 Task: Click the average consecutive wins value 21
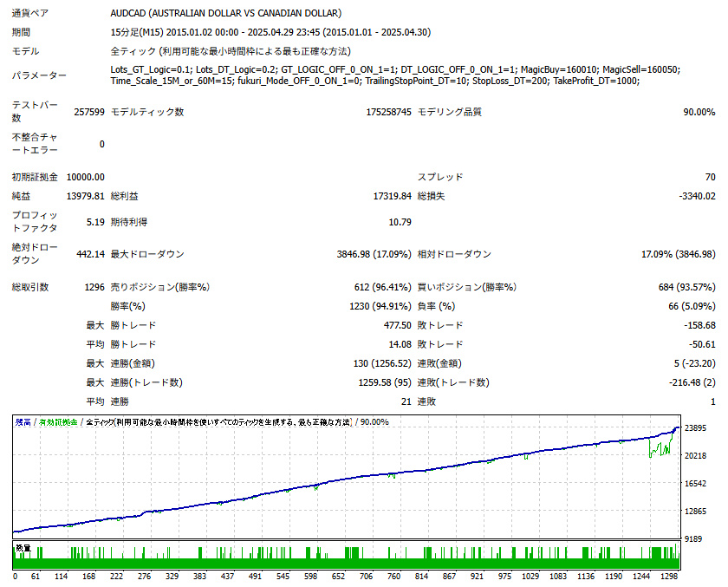click(x=406, y=401)
